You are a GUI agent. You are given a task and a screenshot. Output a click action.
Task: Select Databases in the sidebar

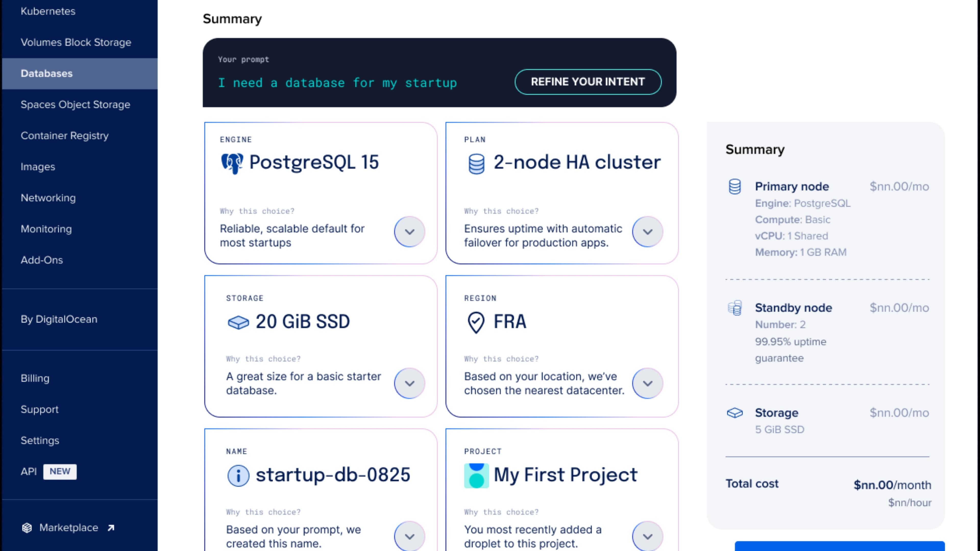click(x=80, y=74)
